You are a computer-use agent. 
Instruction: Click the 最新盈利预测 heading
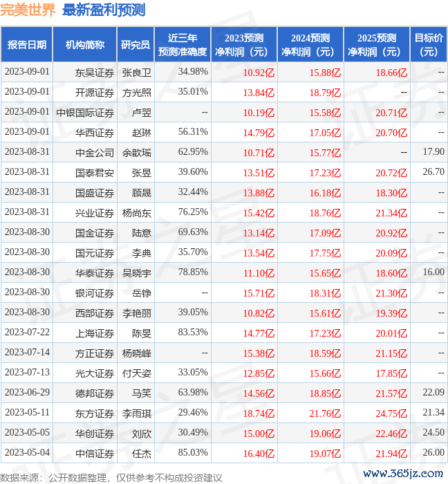(x=104, y=10)
